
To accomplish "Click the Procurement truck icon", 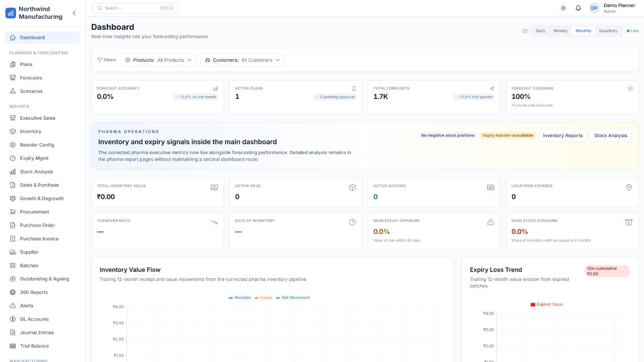I will click(13, 212).
